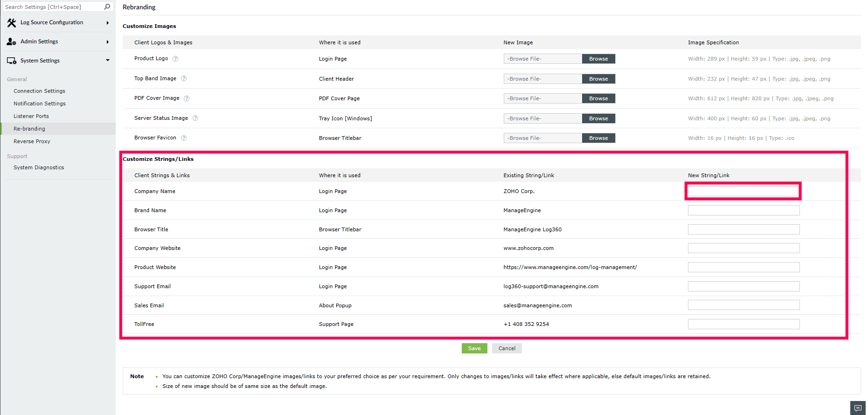Browse for a new Server Status Image
Viewport: 868px width, 415px height.
(598, 118)
